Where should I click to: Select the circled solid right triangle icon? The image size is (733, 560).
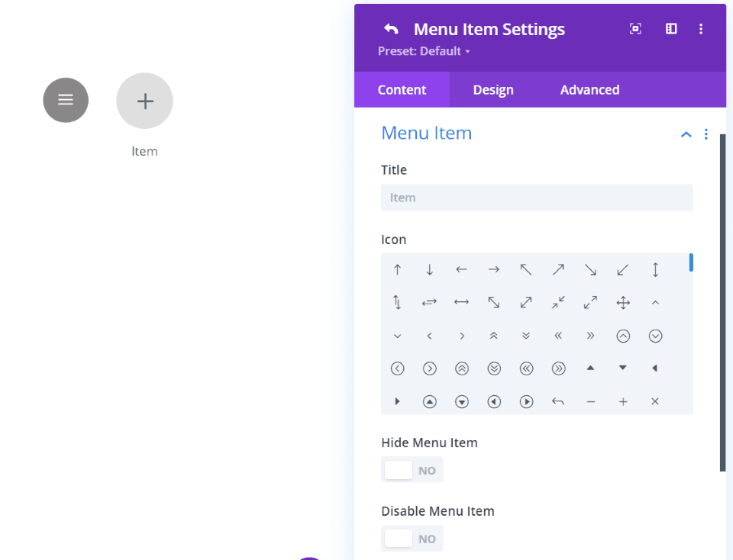[x=526, y=401]
